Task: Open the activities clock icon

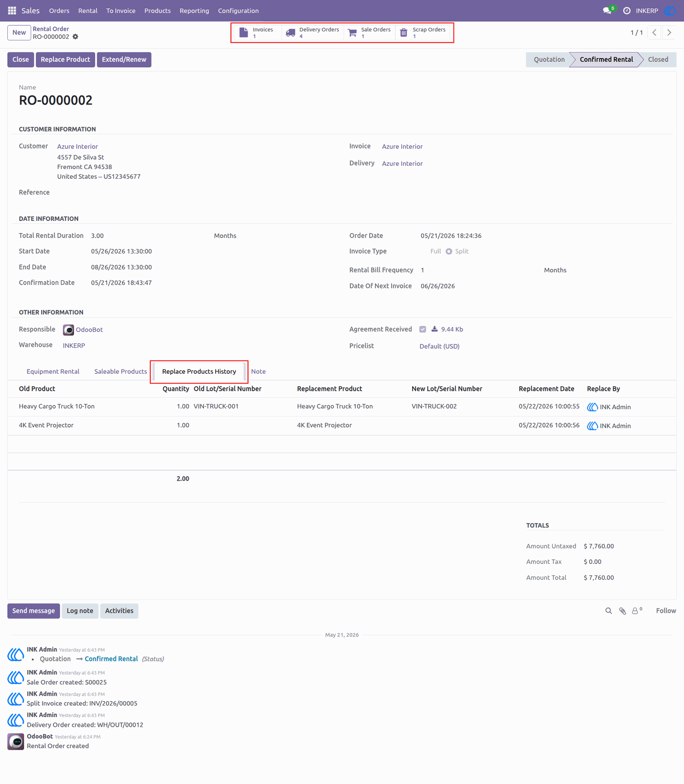Action: pos(627,11)
